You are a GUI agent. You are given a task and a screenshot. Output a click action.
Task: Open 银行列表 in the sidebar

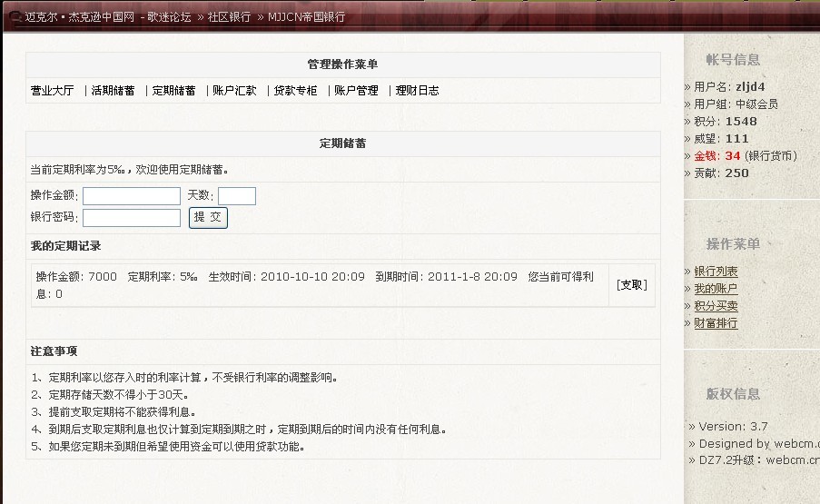716,272
